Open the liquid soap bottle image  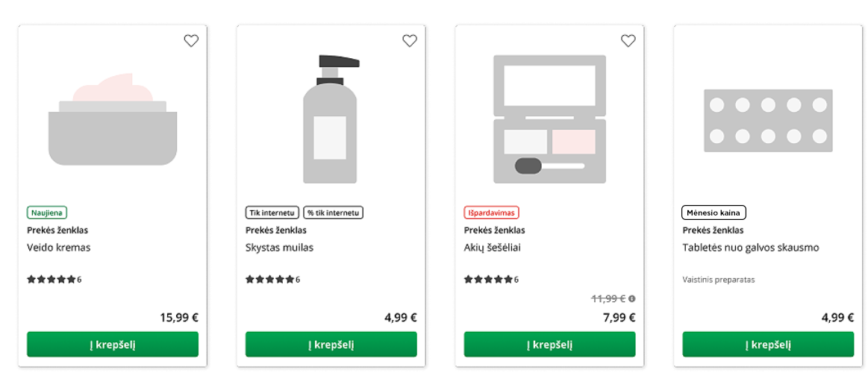331,119
